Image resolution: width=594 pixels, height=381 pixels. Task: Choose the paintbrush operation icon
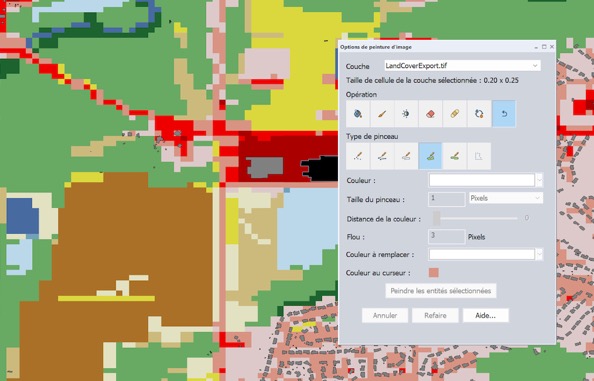(382, 114)
